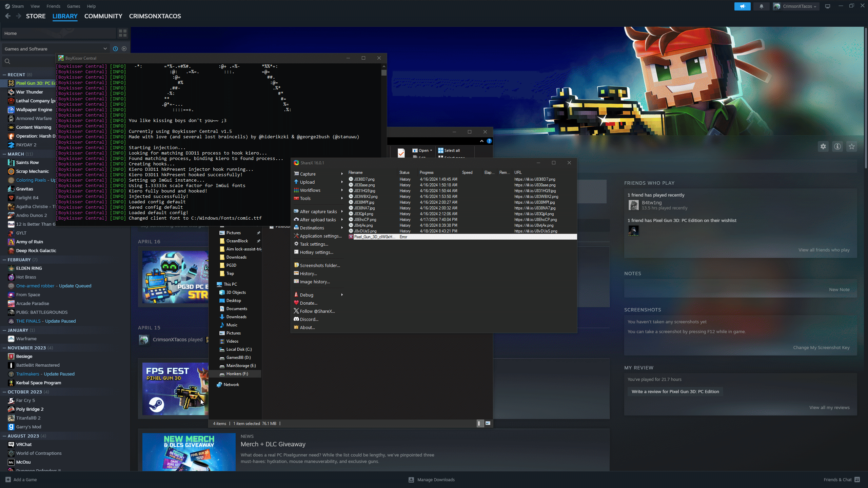
Task: Click Write a review for Pixel Gun 3D
Action: 675,391
